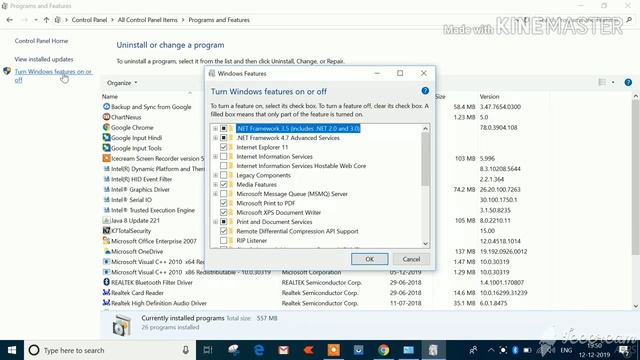Uncheck Internet Explorer 11 feature
This screenshot has width=640, height=360.
click(223, 147)
